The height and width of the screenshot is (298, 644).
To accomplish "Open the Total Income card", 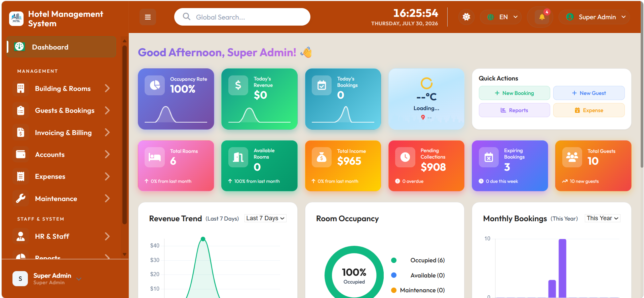I will coord(343,166).
